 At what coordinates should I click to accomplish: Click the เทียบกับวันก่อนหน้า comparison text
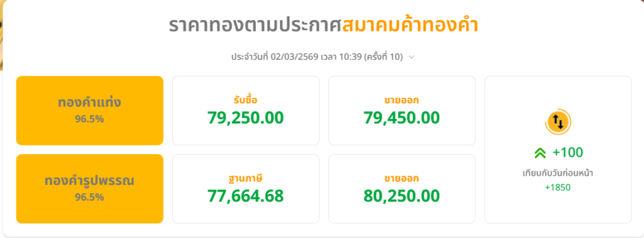(558, 173)
